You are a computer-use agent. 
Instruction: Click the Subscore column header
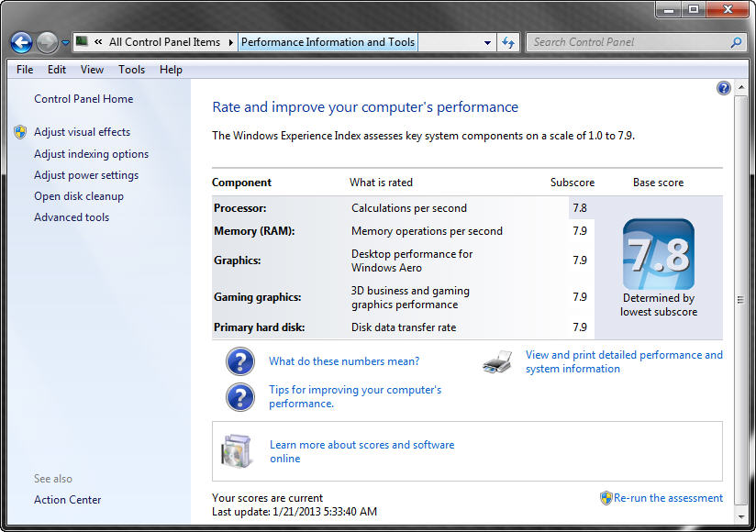(573, 183)
